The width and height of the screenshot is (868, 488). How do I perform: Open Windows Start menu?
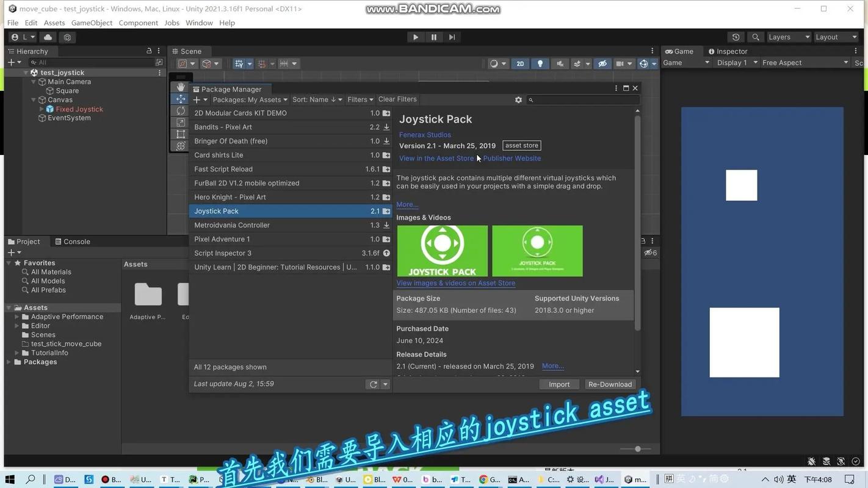10,479
